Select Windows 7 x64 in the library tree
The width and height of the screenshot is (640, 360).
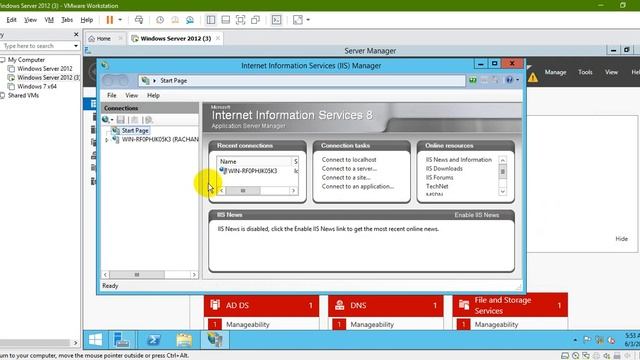(x=37, y=87)
